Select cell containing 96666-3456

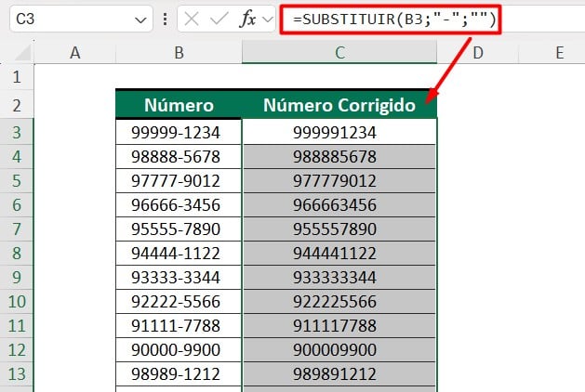(x=179, y=205)
